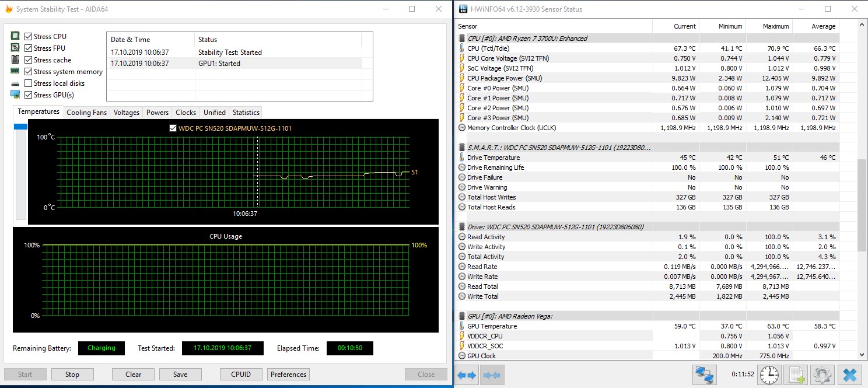This screenshot has height=388, width=868.
Task: Click the scrollbar down arrow in HWiNFO64
Action: pos(862,354)
